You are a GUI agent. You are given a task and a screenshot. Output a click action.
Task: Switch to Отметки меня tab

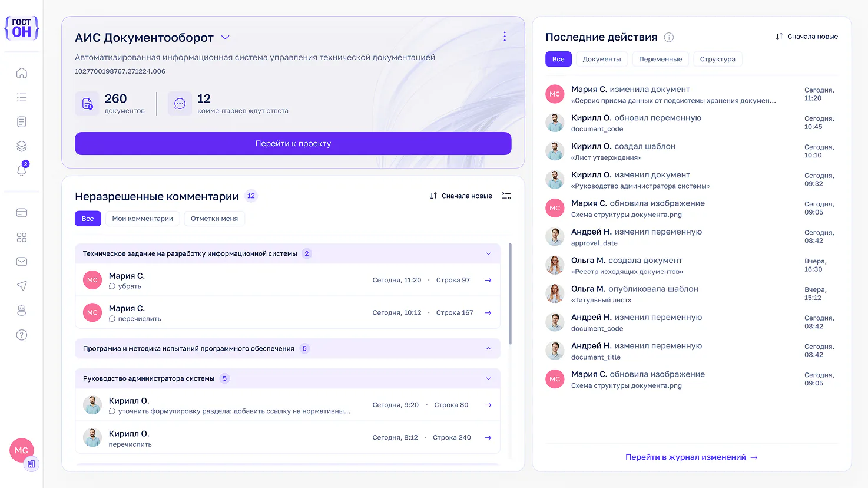click(214, 219)
